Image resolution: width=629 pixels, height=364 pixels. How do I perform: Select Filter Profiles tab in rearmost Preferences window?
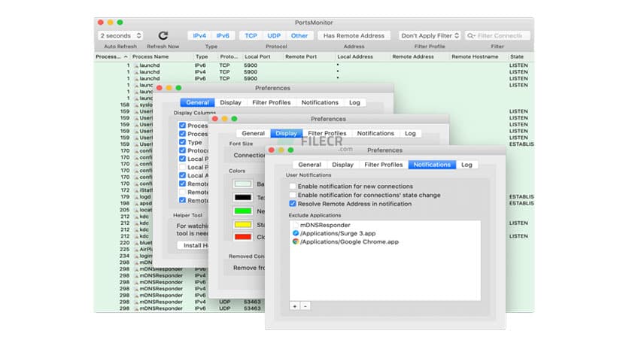coord(271,102)
